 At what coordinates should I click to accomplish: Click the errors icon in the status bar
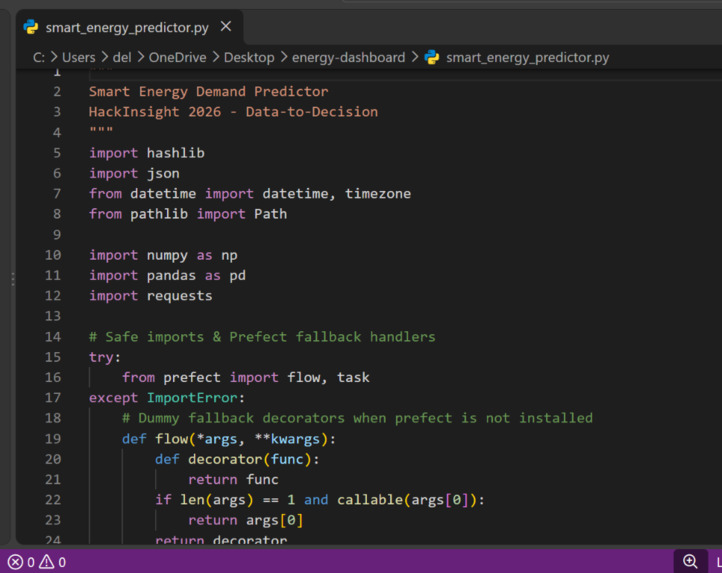(15, 562)
